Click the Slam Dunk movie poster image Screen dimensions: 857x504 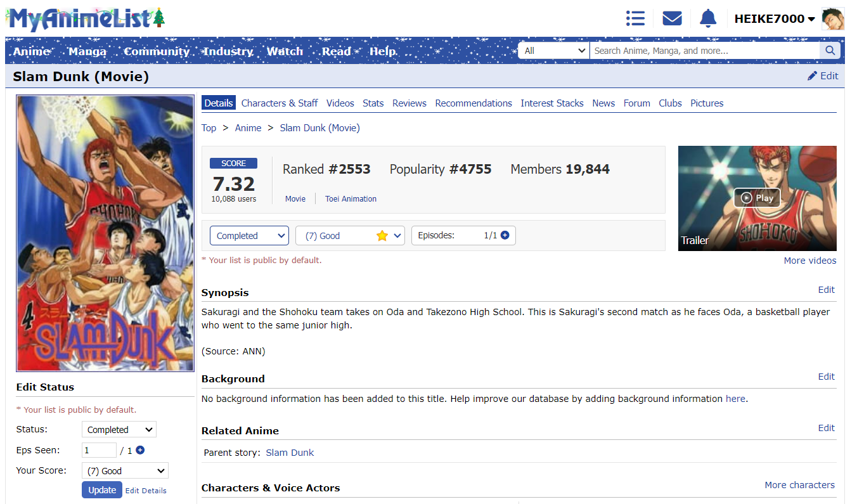click(x=105, y=233)
